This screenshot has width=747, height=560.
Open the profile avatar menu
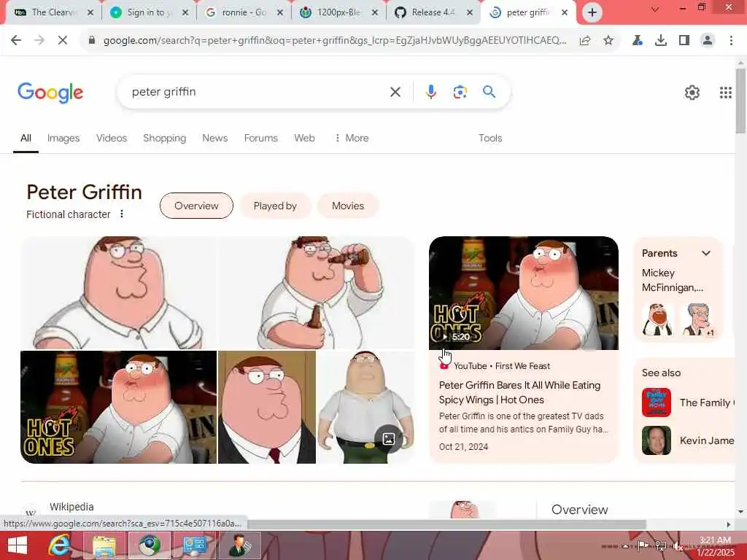[708, 41]
